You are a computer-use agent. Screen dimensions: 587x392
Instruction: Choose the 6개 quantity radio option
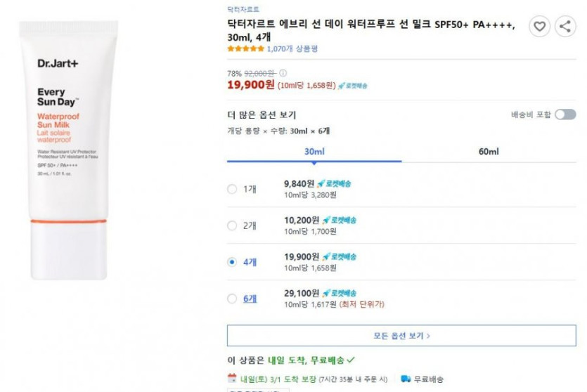click(232, 299)
